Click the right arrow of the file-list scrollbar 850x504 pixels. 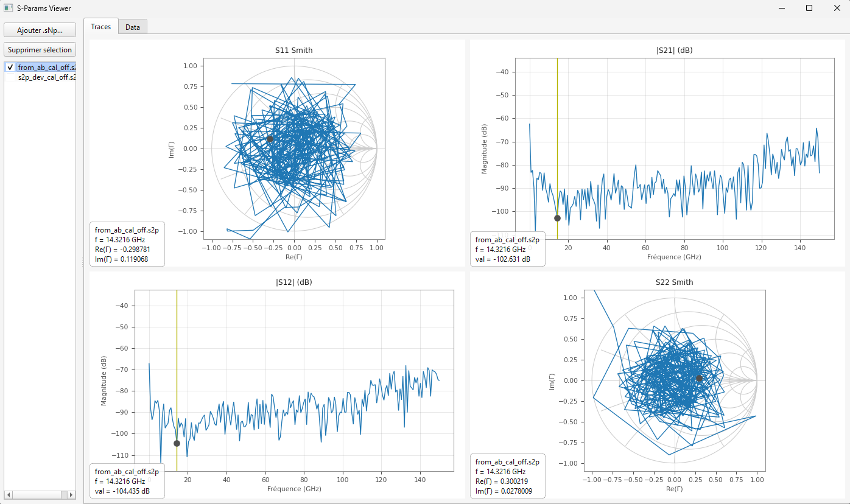72,495
